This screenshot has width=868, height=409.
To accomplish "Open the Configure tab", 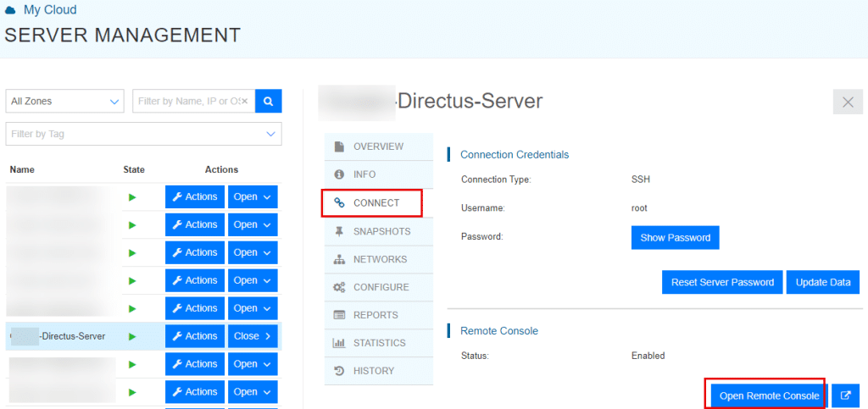I will click(379, 287).
